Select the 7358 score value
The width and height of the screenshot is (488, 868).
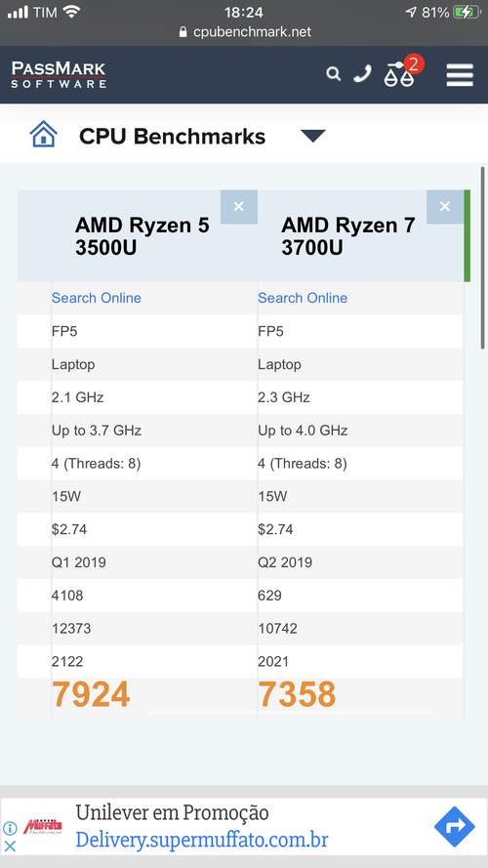(297, 694)
